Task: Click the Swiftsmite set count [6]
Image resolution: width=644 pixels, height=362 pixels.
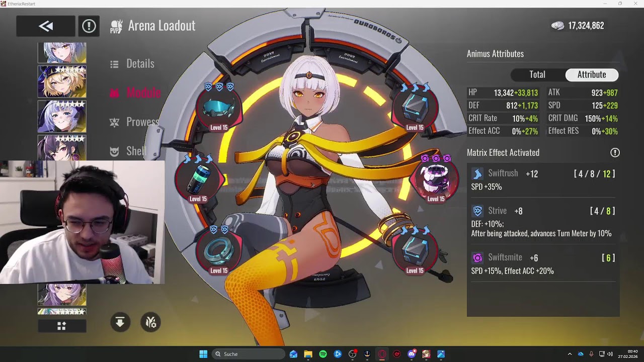Action: pos(608,258)
